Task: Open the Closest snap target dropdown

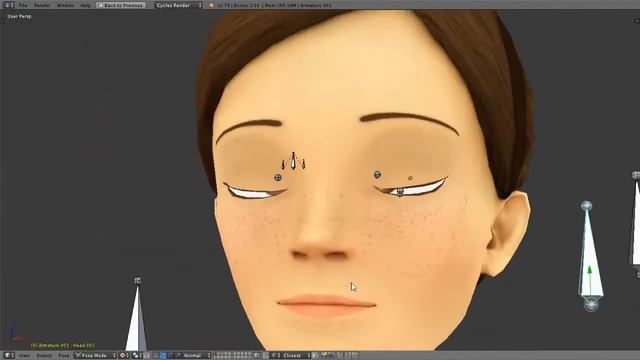Action: (295, 356)
